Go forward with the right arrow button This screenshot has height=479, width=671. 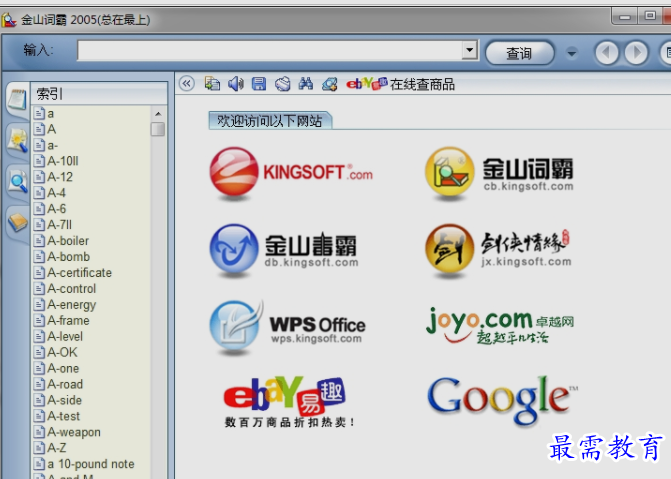tap(636, 53)
